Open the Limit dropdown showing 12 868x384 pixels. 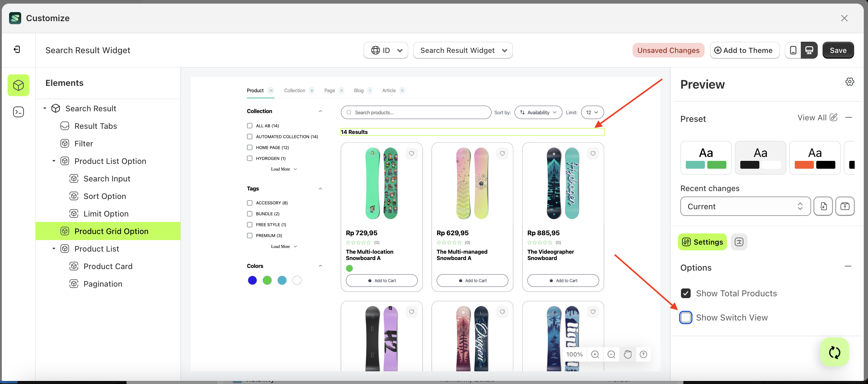click(x=592, y=112)
